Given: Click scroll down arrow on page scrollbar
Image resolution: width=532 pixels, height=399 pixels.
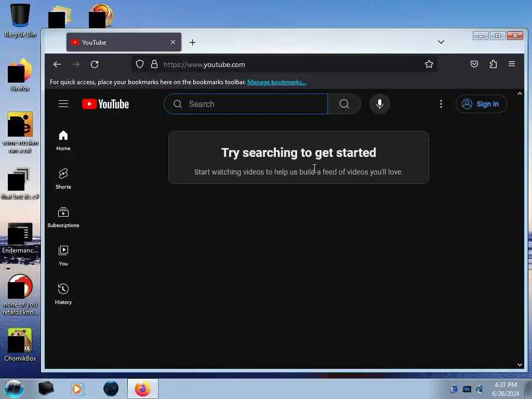Looking at the screenshot, I should coord(520,365).
